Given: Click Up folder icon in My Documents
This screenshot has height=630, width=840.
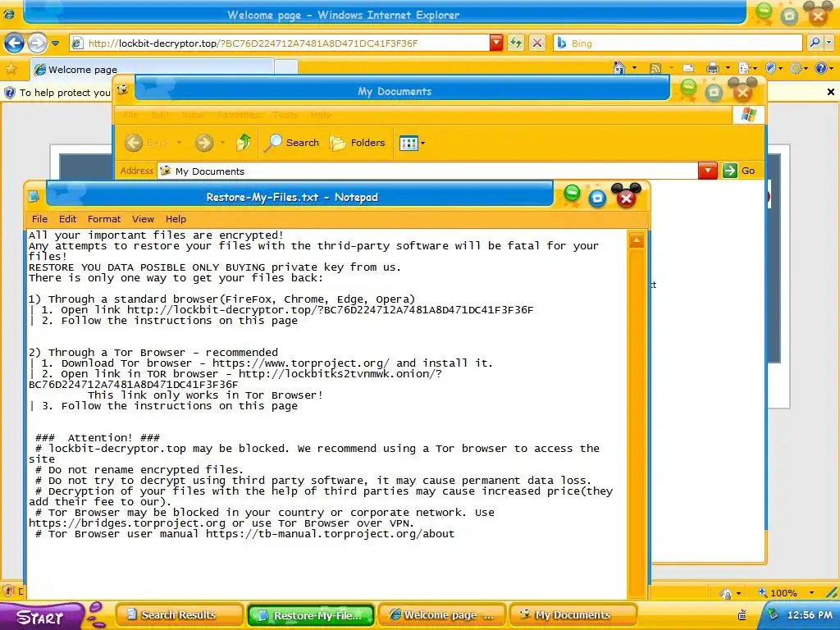Looking at the screenshot, I should (244, 143).
